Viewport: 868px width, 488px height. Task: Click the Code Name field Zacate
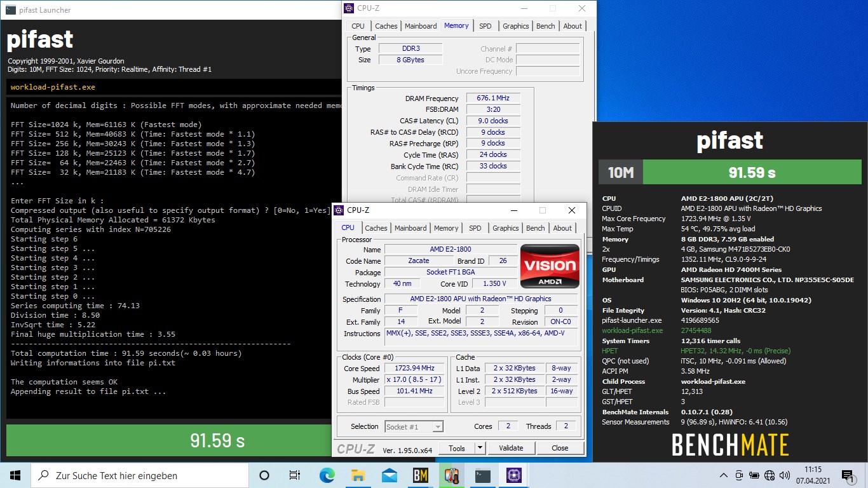pos(418,261)
